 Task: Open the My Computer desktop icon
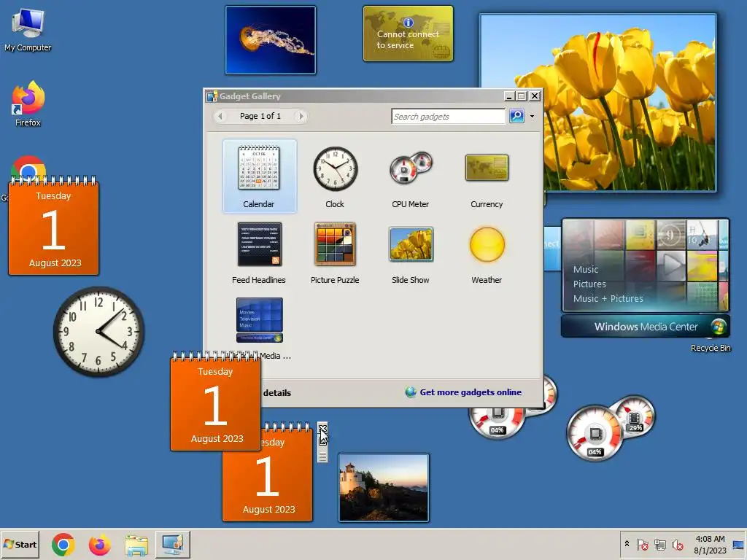click(28, 30)
